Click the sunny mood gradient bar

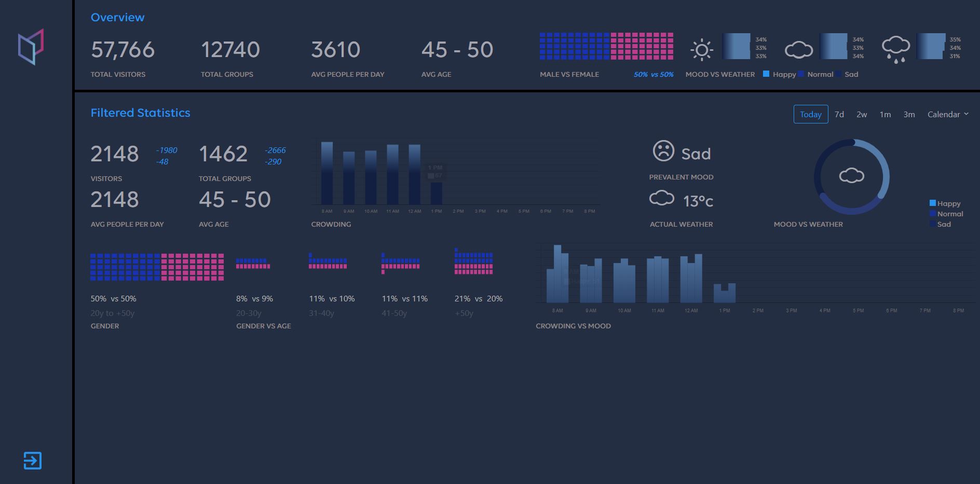click(x=737, y=46)
